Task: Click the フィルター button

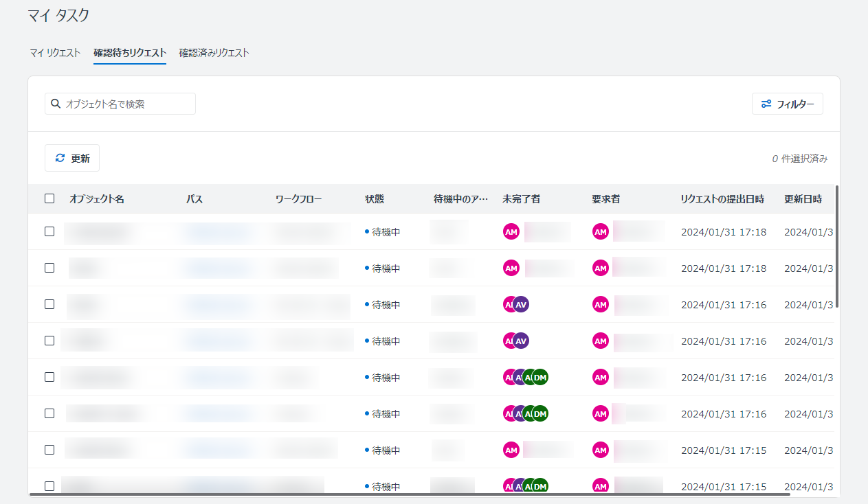Action: (x=788, y=104)
